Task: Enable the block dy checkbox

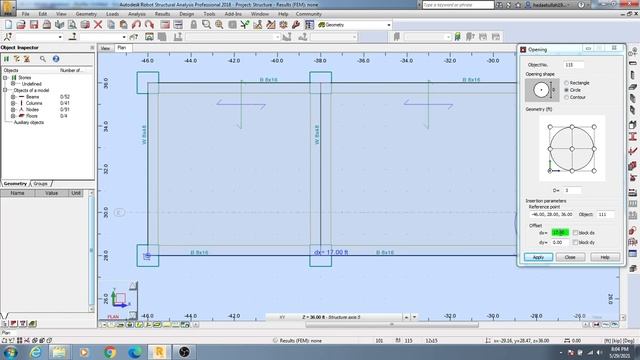Action: [x=575, y=242]
